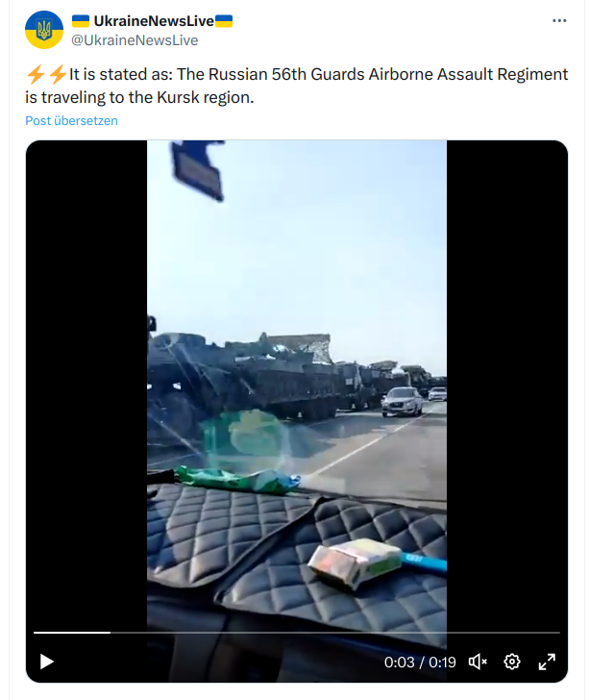Unmute the video sound
Viewport: 589px width, 700px height.
pos(478,662)
